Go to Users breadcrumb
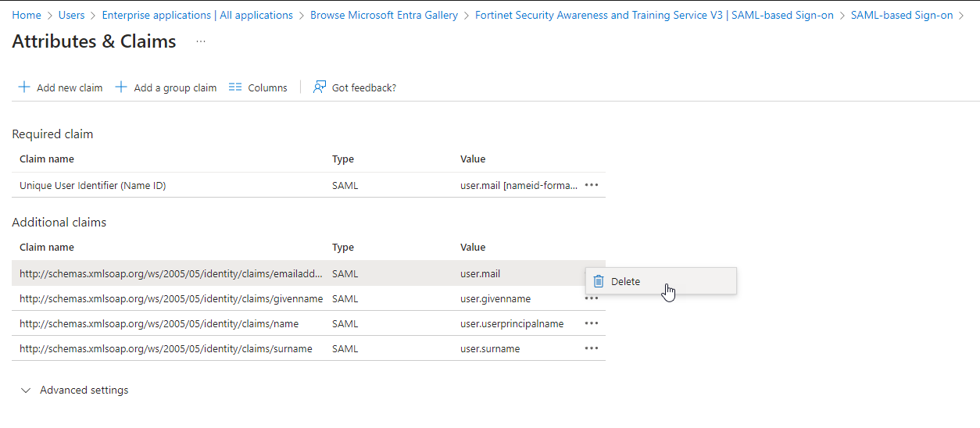This screenshot has width=980, height=428. click(72, 15)
